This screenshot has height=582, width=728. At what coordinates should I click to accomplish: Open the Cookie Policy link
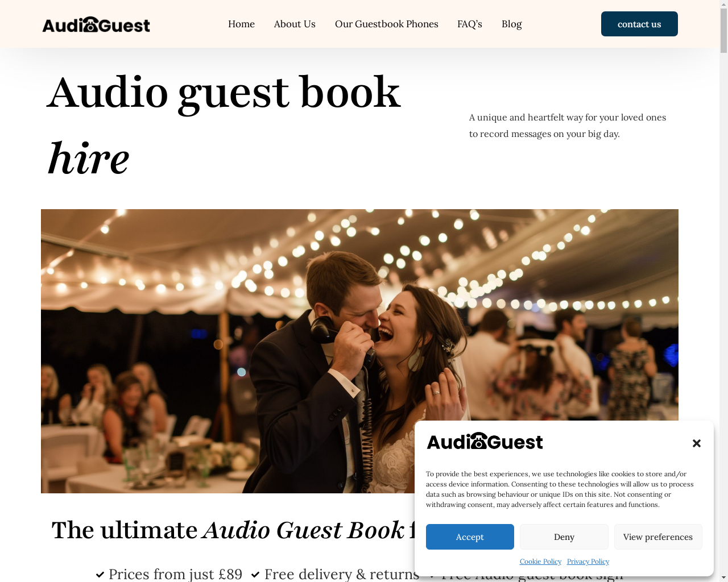(540, 562)
